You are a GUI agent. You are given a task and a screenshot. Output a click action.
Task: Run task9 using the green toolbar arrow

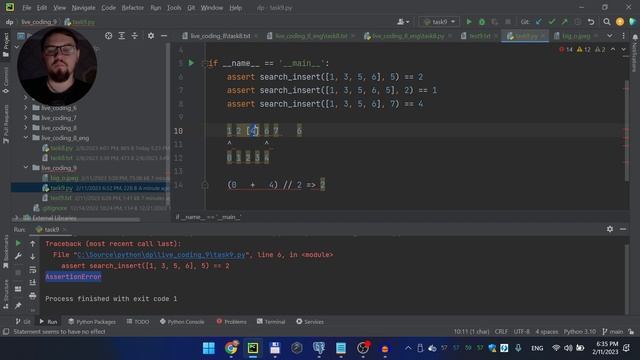(469, 22)
